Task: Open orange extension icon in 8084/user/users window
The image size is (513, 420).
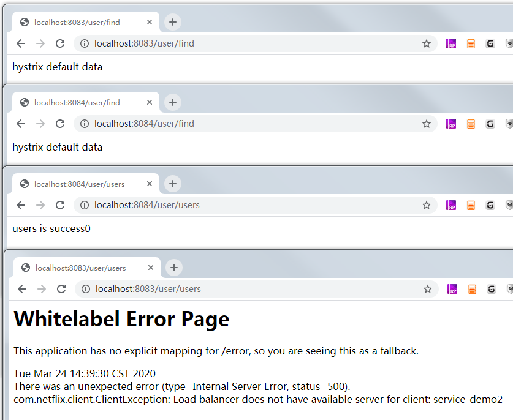Action: [471, 205]
